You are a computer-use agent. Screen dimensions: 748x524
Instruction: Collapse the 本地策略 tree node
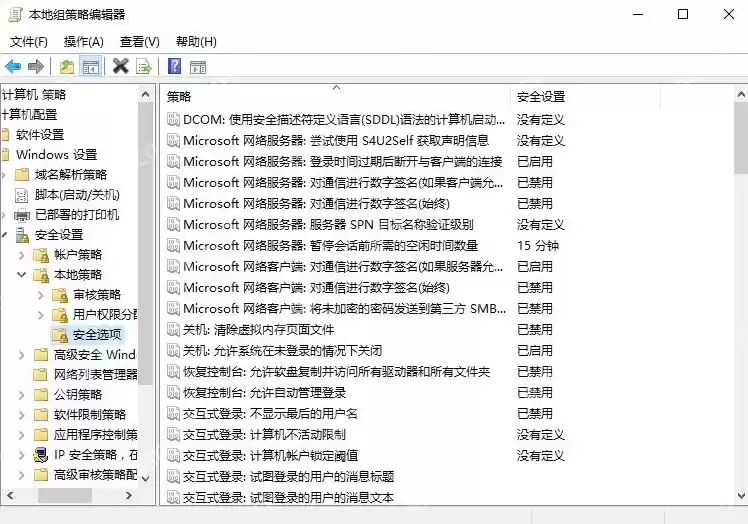point(21,275)
